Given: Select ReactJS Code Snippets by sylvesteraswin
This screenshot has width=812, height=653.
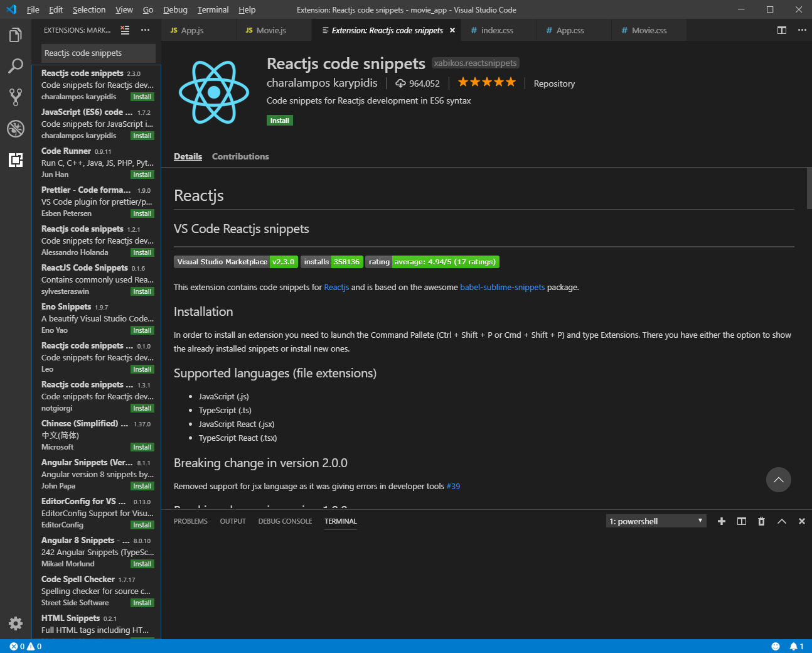Looking at the screenshot, I should [97, 279].
